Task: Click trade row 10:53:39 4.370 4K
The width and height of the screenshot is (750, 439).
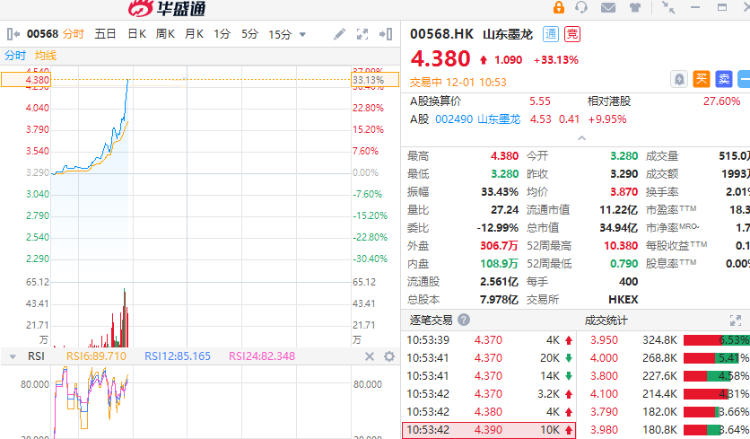Action: coord(489,340)
